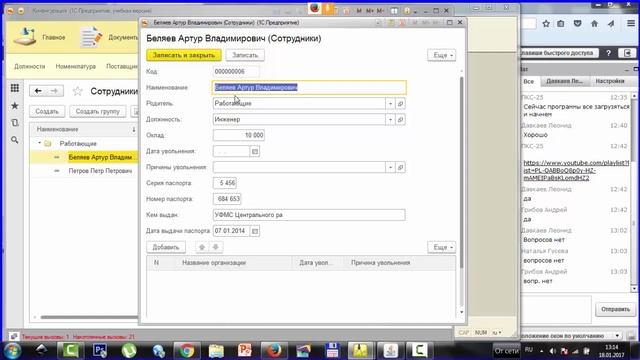
Task: Open the Причины увольнения item via its icon
Action: click(x=400, y=167)
